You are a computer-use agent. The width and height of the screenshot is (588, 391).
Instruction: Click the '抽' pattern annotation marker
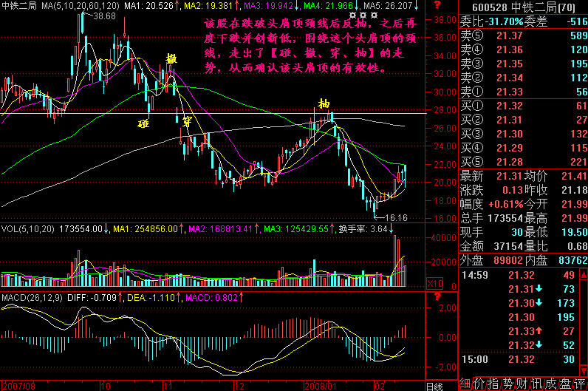(323, 102)
